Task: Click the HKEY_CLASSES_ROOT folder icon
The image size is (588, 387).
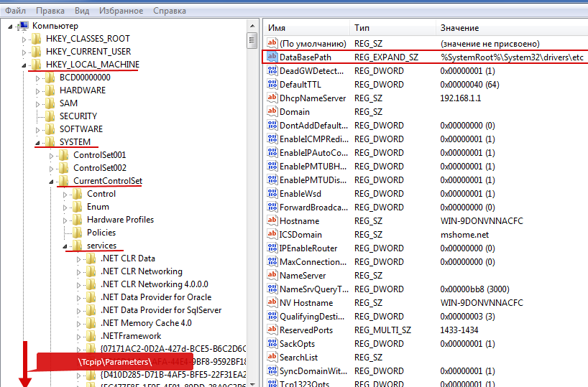Action: point(37,39)
